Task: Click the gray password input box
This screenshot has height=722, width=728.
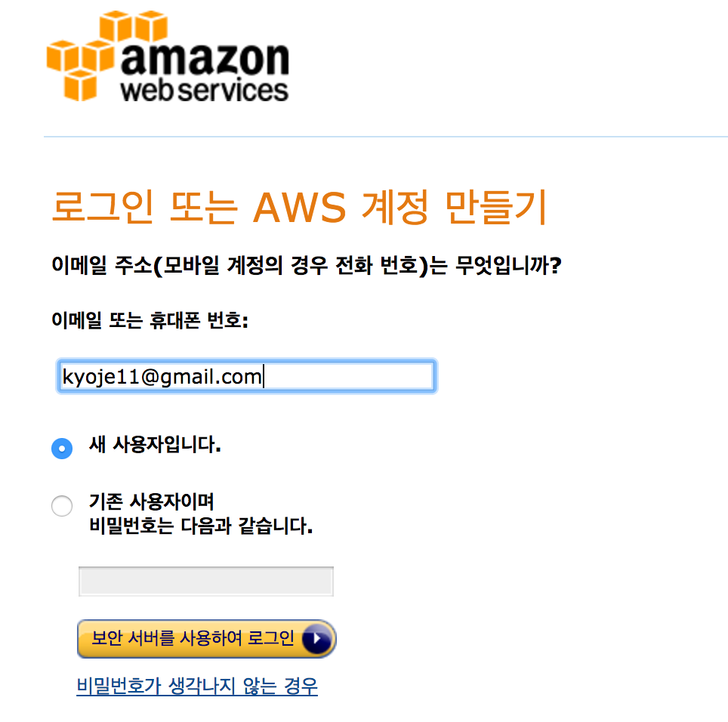Action: tap(206, 582)
